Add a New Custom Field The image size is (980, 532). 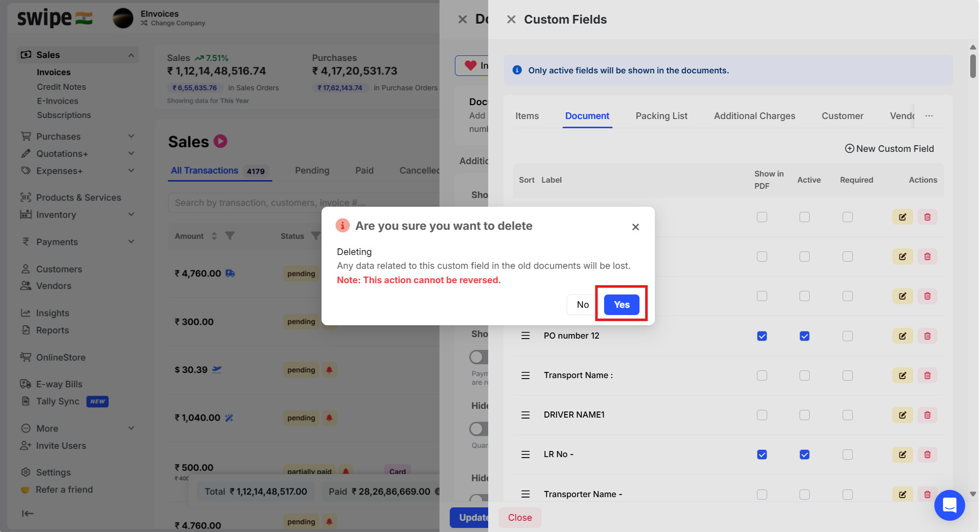tap(890, 149)
